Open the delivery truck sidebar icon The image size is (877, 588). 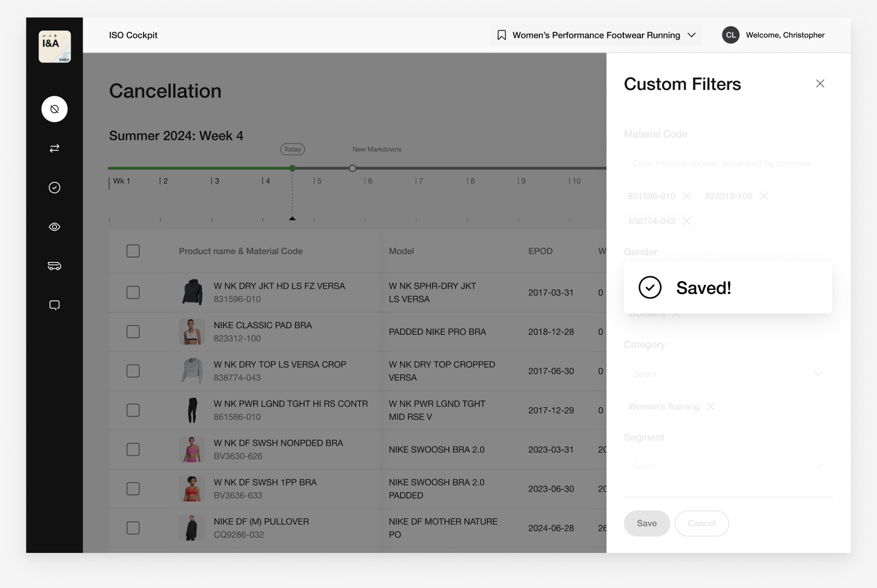(x=54, y=266)
